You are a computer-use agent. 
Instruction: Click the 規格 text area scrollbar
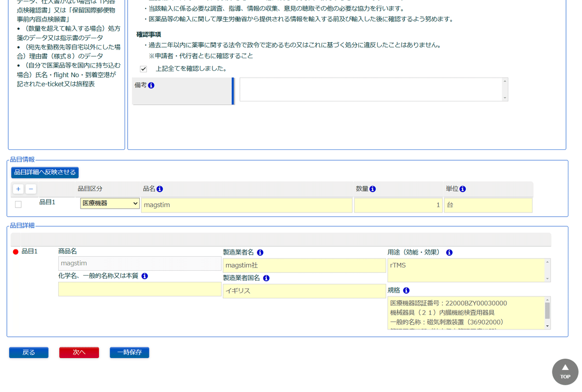pos(548,313)
